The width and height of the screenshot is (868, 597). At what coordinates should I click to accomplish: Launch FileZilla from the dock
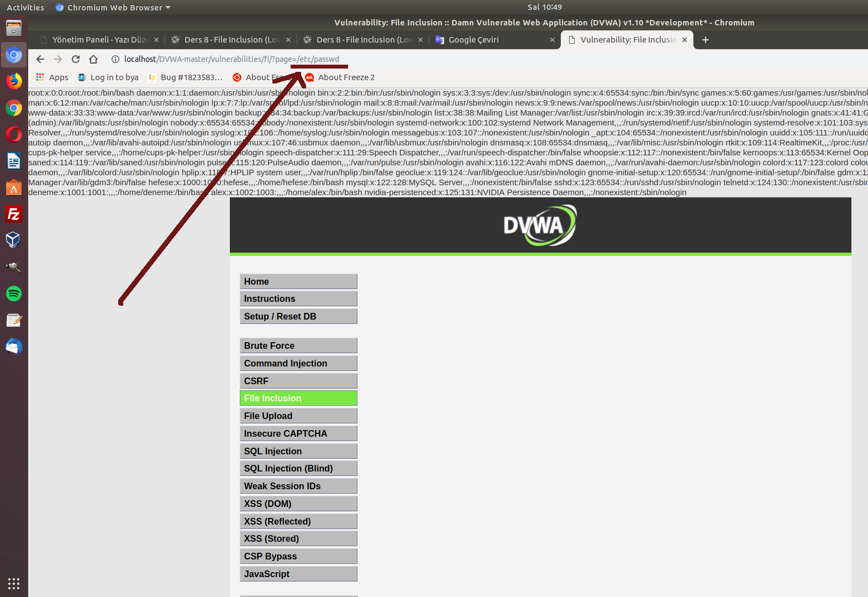14,214
